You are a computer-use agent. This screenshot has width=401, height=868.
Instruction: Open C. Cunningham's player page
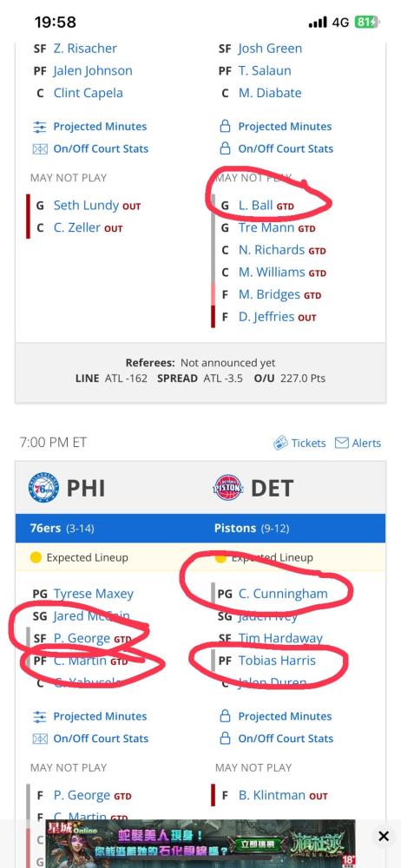click(283, 594)
